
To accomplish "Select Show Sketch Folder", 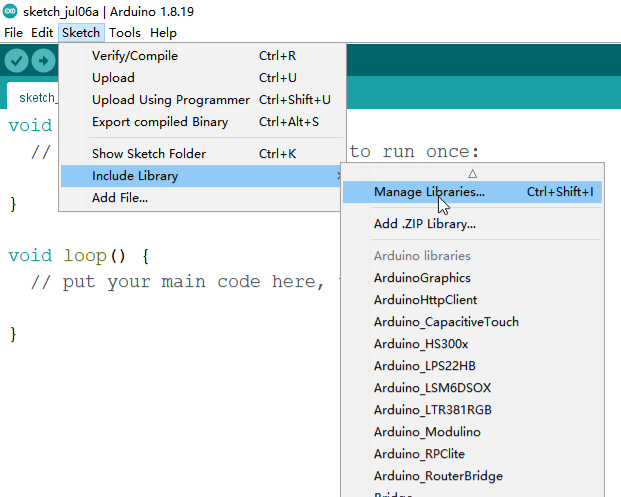I will (x=202, y=154).
